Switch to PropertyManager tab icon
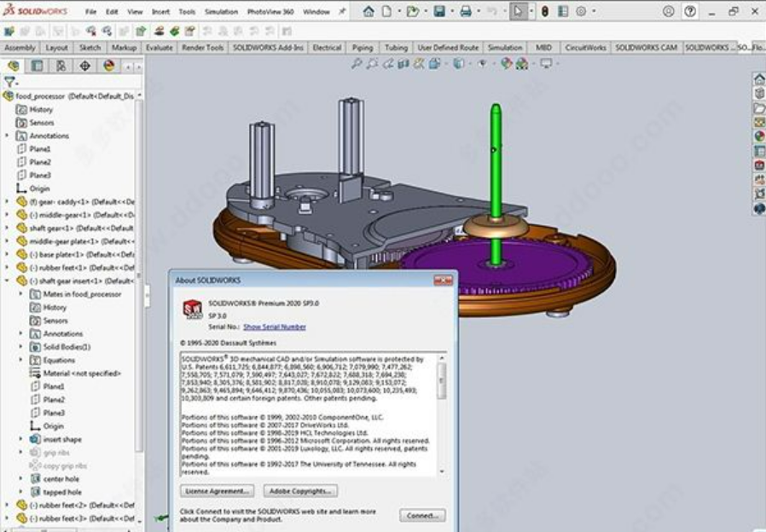The width and height of the screenshot is (766, 532). [x=38, y=66]
